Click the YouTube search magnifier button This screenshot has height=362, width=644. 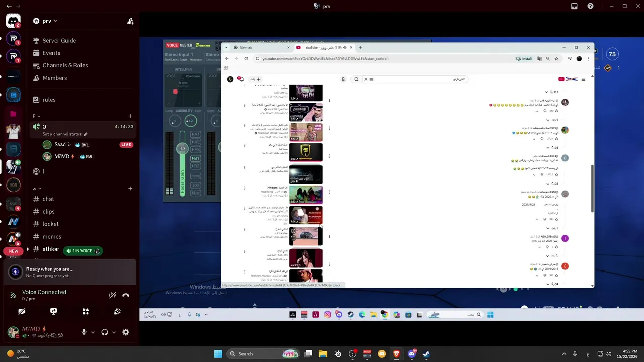(356, 79)
